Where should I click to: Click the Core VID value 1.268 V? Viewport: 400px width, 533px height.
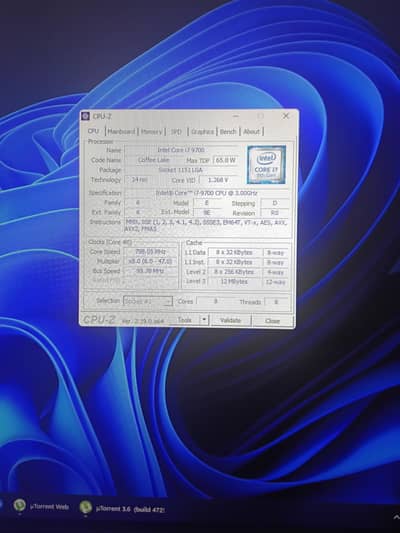[x=218, y=180]
